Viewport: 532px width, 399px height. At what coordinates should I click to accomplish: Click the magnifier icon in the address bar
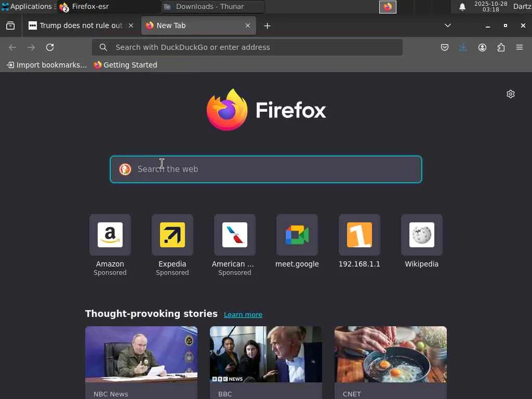tap(103, 47)
